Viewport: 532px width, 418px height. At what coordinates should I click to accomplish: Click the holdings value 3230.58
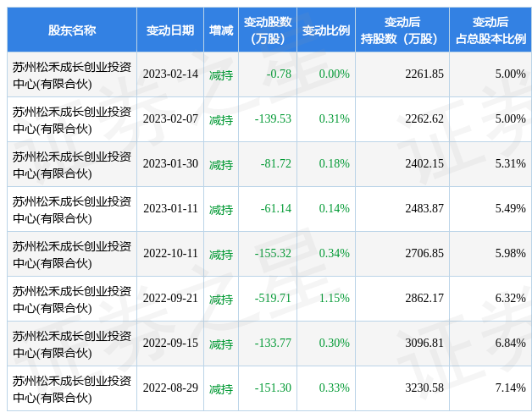click(424, 388)
